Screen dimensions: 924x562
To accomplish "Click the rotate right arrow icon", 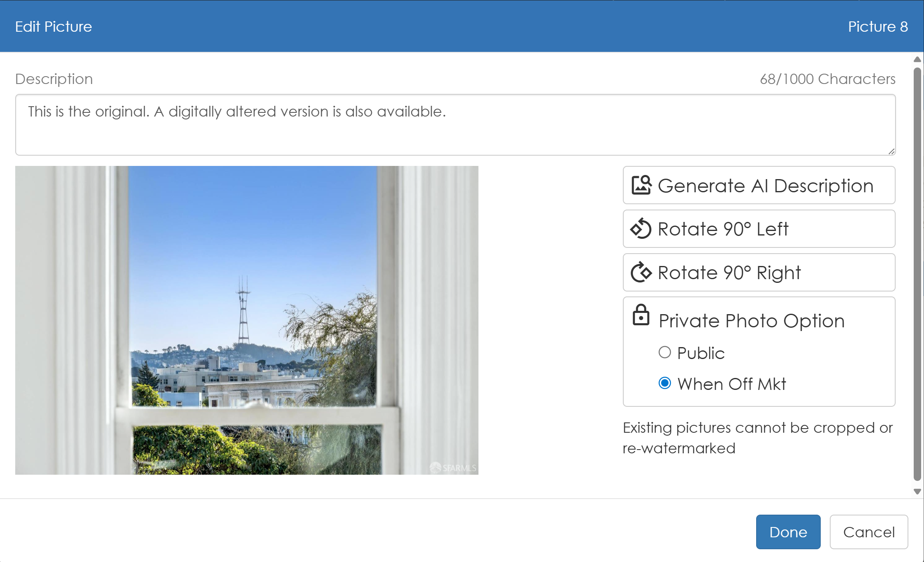I will [641, 273].
